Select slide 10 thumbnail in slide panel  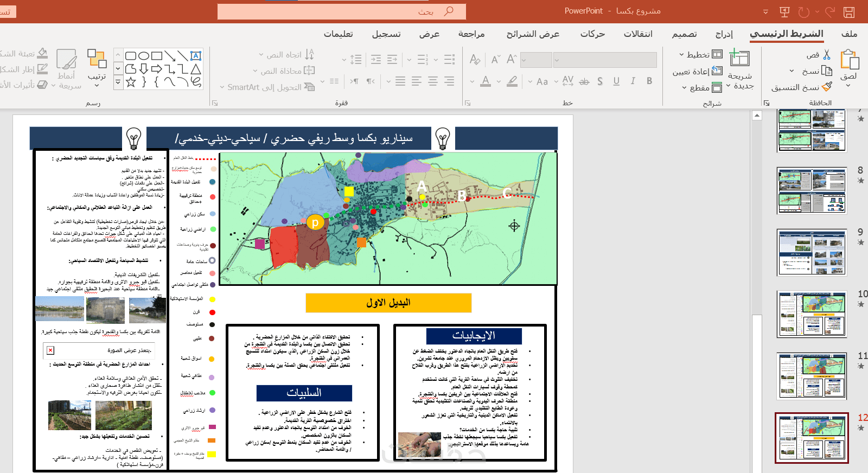812,314
